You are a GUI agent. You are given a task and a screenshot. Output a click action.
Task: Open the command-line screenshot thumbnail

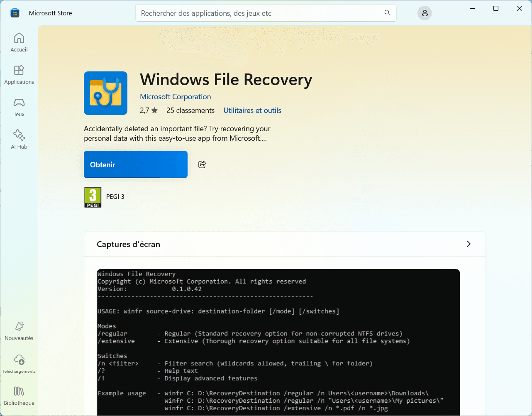click(x=278, y=342)
